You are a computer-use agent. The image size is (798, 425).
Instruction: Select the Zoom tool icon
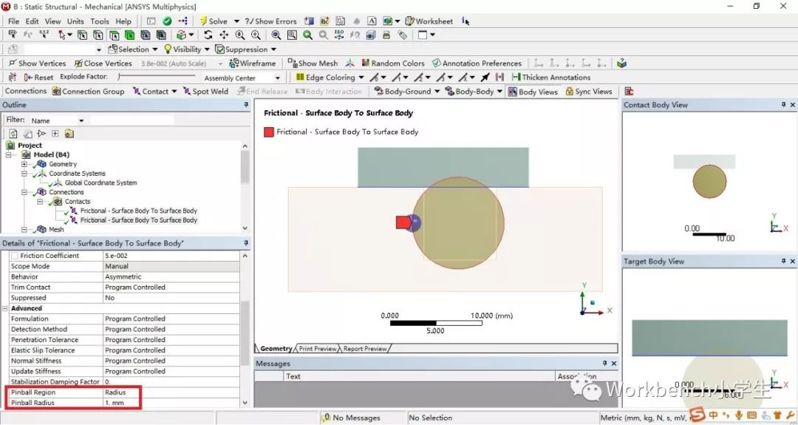[240, 35]
